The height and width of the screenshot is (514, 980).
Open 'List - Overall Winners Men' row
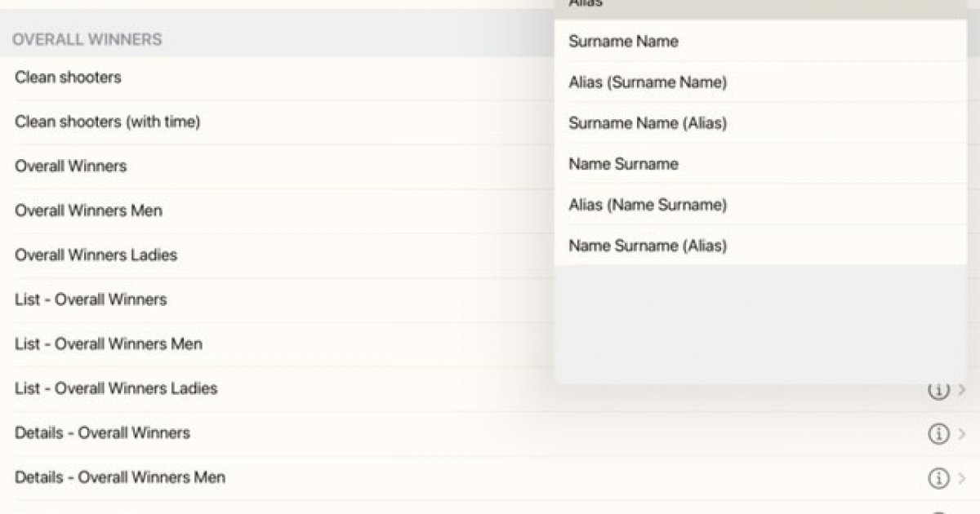pyautogui.click(x=108, y=344)
